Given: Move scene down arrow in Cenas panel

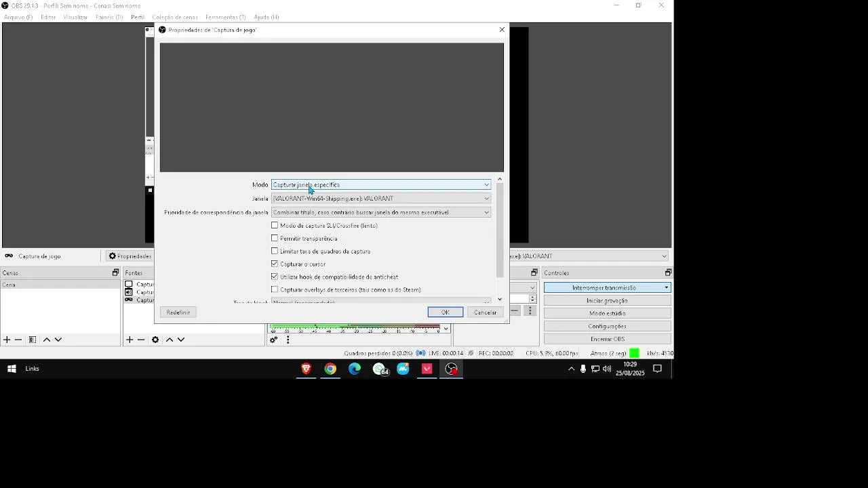Looking at the screenshot, I should click(58, 340).
